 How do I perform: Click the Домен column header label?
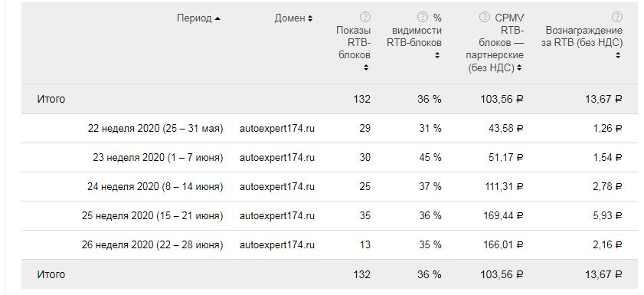coord(290,18)
